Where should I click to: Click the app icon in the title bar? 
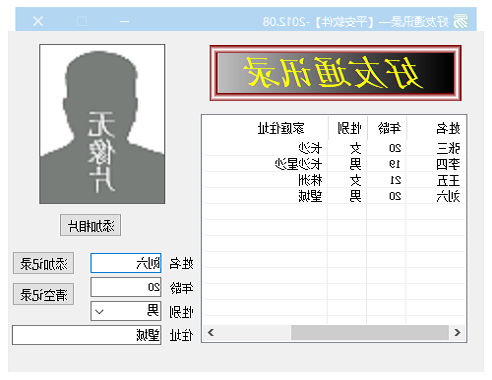pyautogui.click(x=461, y=22)
